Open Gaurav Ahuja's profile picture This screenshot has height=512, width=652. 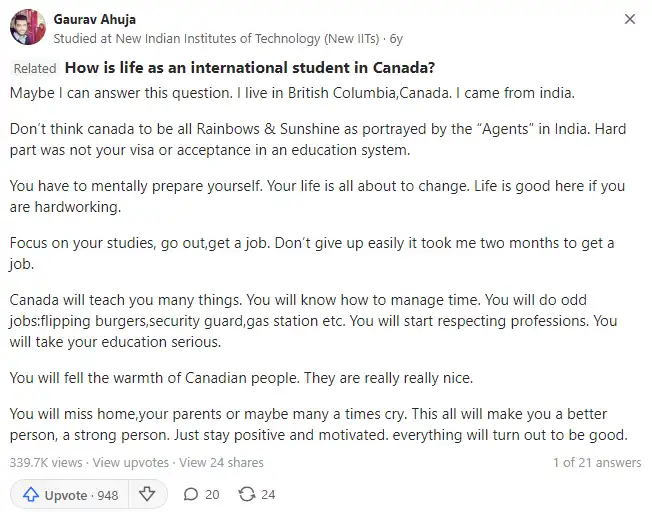[x=28, y=27]
